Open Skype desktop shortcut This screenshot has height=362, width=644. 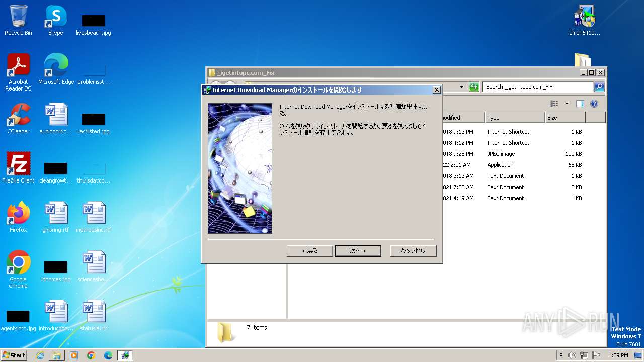tap(56, 20)
